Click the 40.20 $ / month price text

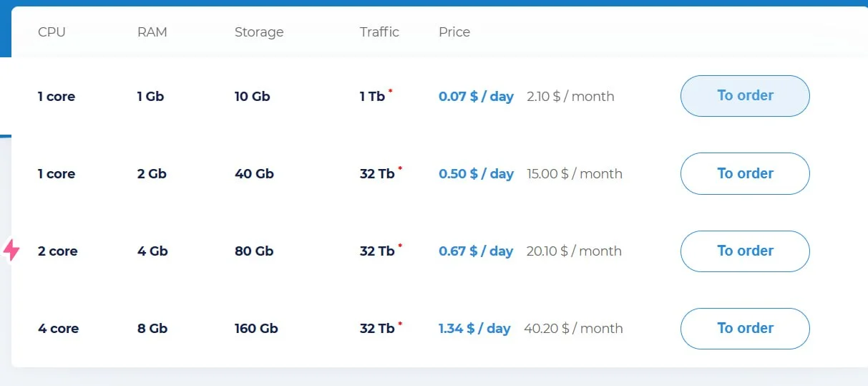click(x=573, y=329)
